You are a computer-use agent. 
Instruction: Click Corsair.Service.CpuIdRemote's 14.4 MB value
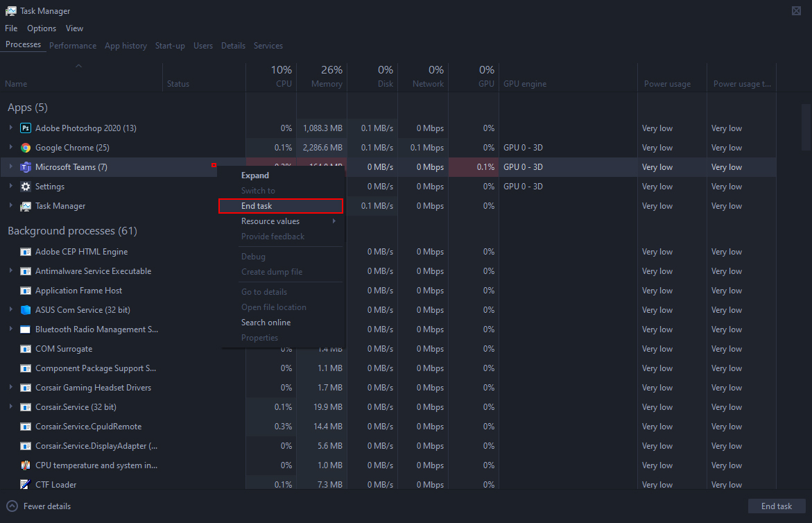[328, 427]
